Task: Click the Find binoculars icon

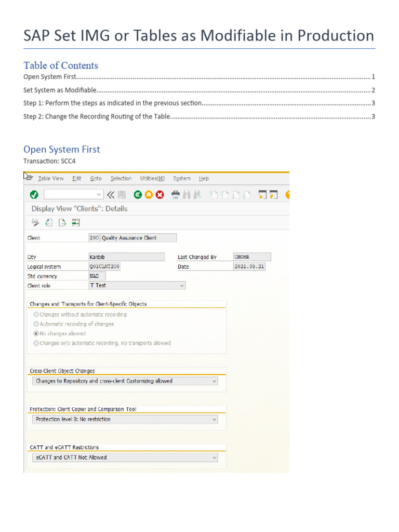Action: (187, 195)
